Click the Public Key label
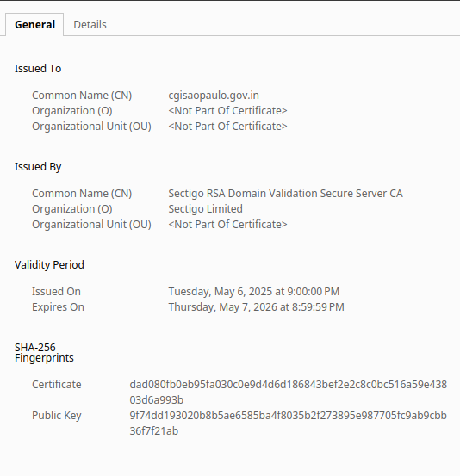 coord(57,415)
